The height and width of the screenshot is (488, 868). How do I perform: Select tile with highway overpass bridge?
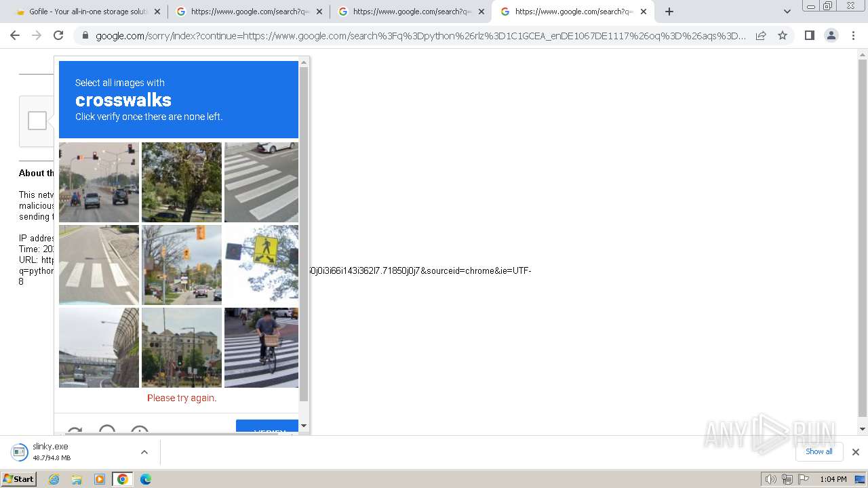click(x=99, y=348)
